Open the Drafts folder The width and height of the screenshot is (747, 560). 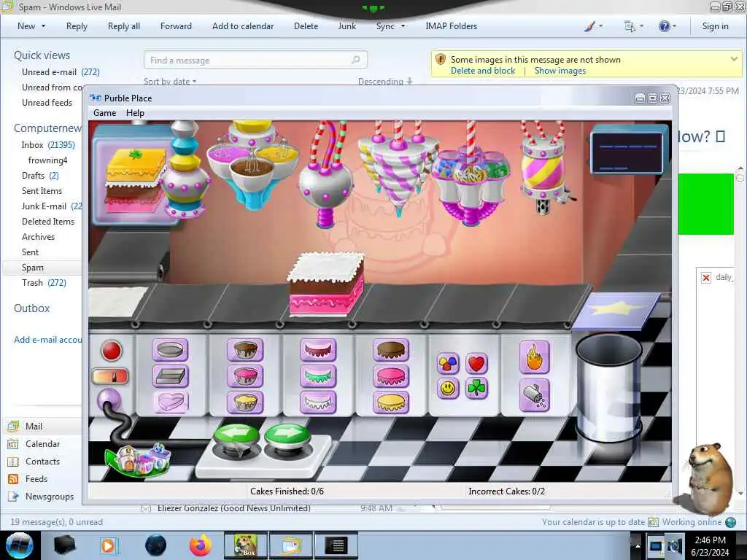[x=40, y=175]
